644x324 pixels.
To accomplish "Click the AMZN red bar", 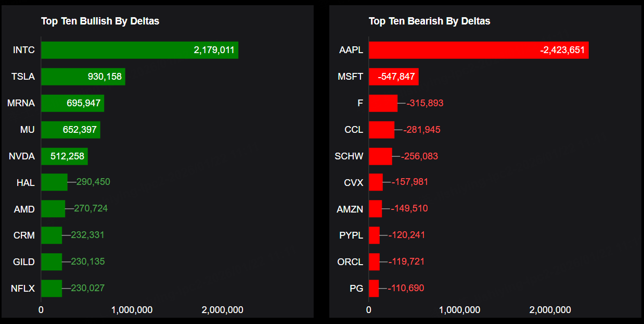I will point(375,209).
